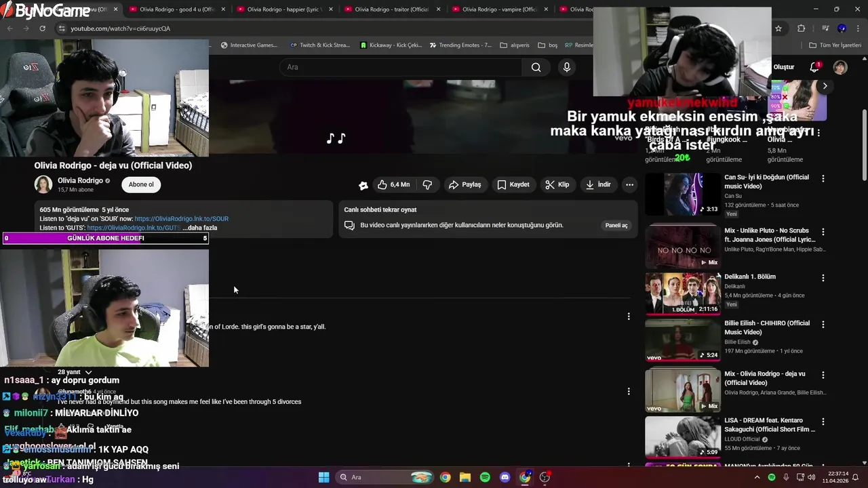Open Trending Emotes bookmark
The height and width of the screenshot is (488, 868).
coord(460,45)
